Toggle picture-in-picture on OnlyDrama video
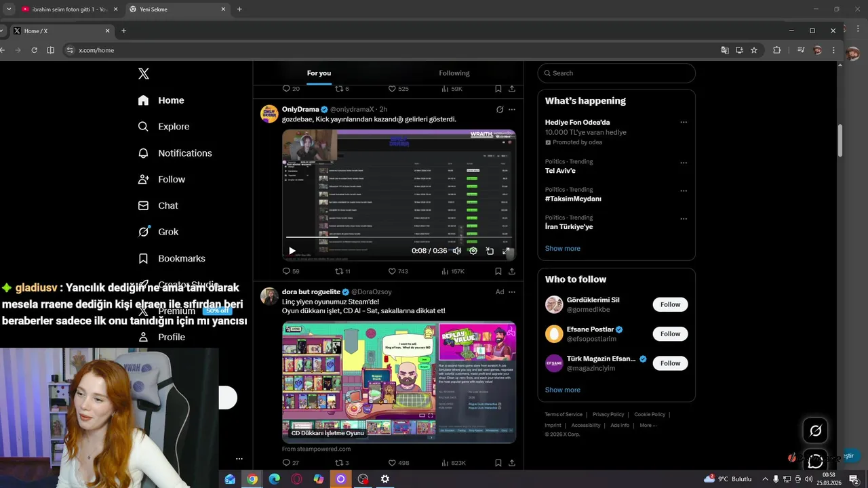 tap(490, 251)
